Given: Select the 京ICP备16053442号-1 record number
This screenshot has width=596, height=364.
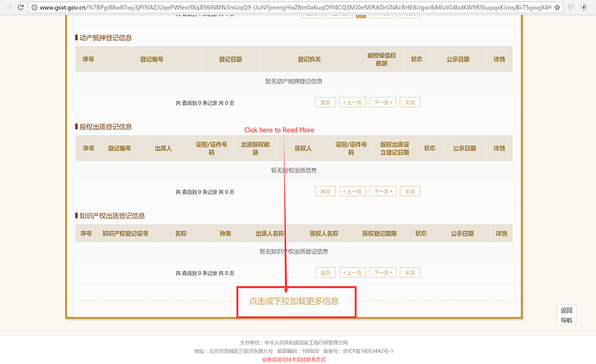Looking at the screenshot, I should pos(368,351).
